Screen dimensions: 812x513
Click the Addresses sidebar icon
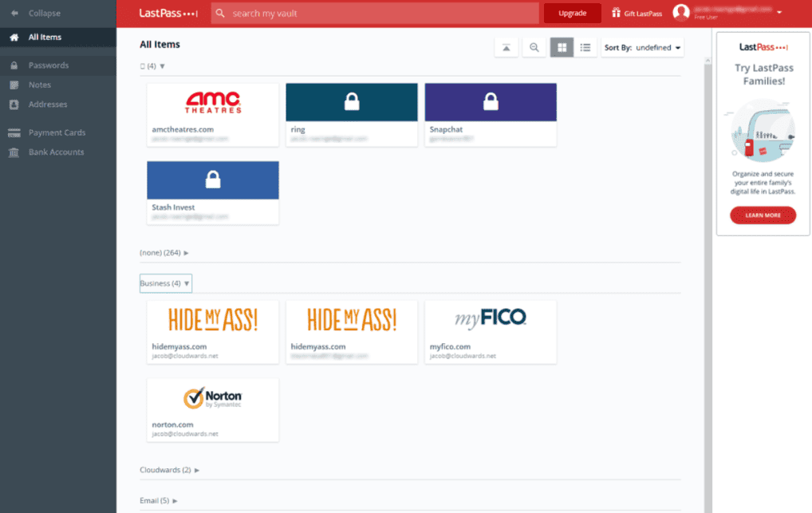pyautogui.click(x=14, y=105)
